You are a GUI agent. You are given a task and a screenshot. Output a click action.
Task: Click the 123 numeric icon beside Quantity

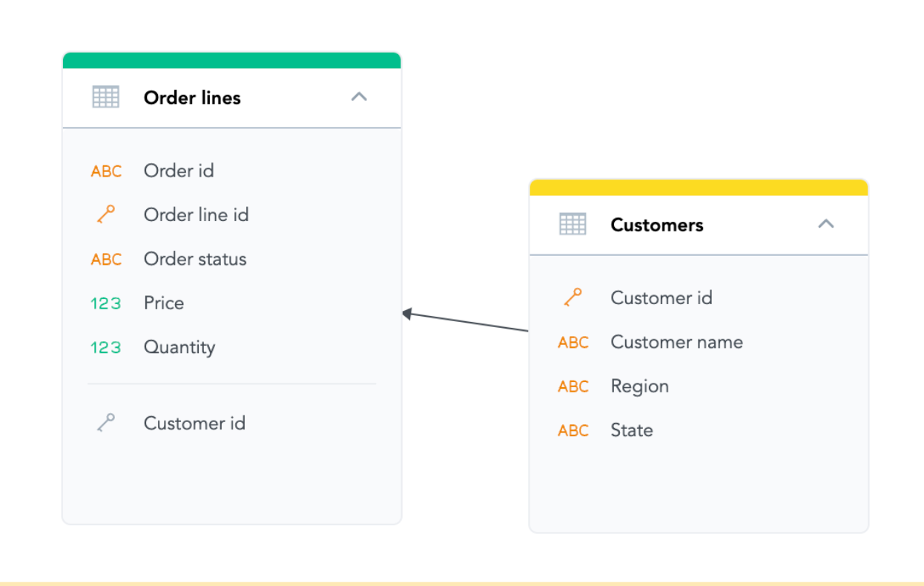106,347
